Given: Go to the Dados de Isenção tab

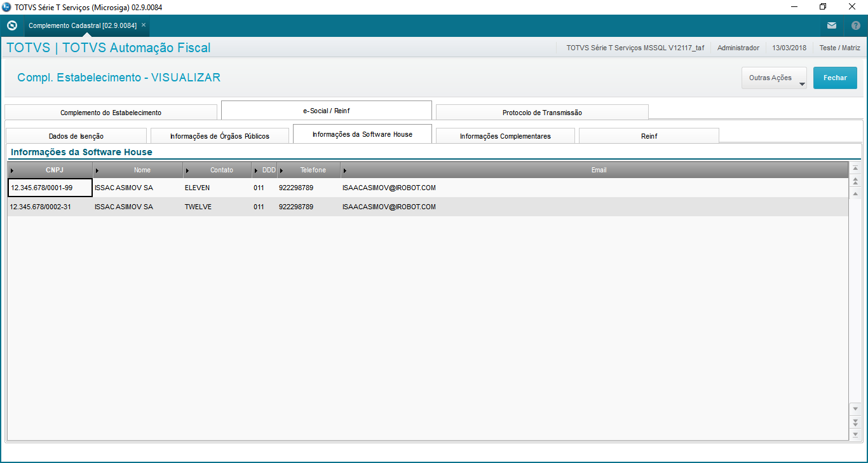Looking at the screenshot, I should [76, 136].
